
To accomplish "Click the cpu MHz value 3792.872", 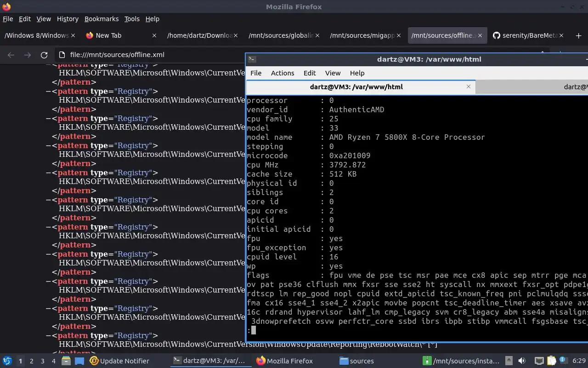I will point(347,165).
